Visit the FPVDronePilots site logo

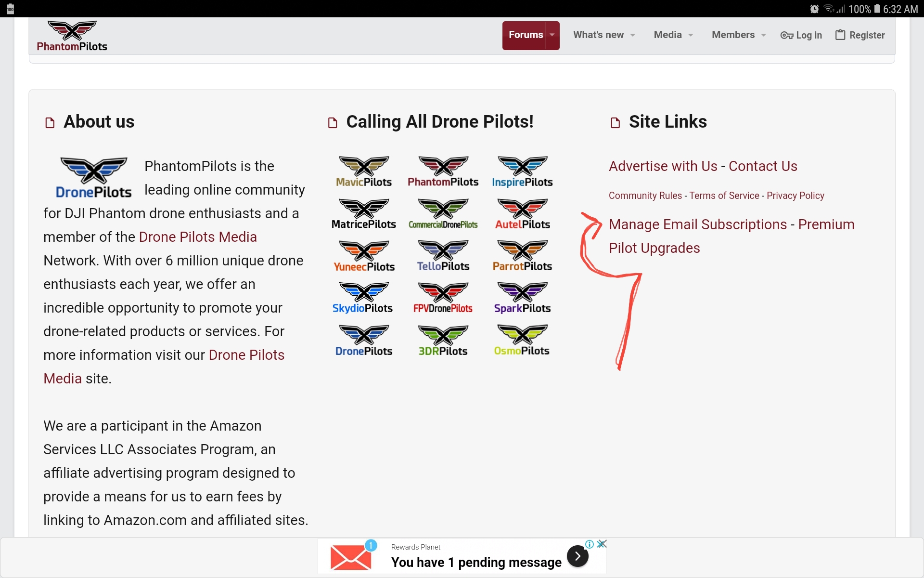click(x=443, y=298)
